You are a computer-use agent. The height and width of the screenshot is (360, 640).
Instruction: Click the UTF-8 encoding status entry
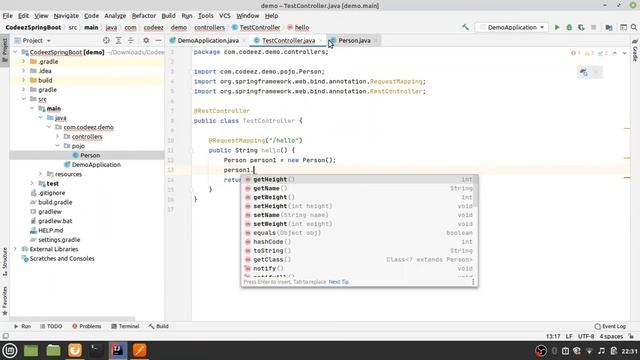[x=586, y=336]
